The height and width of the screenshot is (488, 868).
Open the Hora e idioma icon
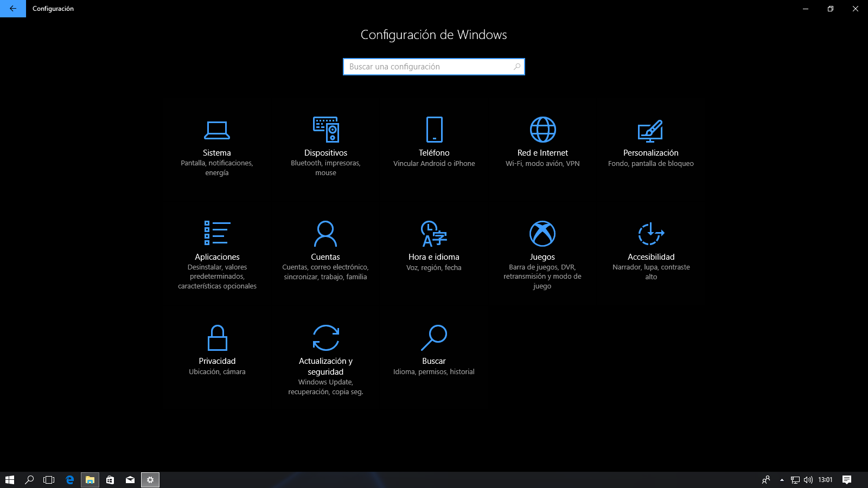(434, 234)
